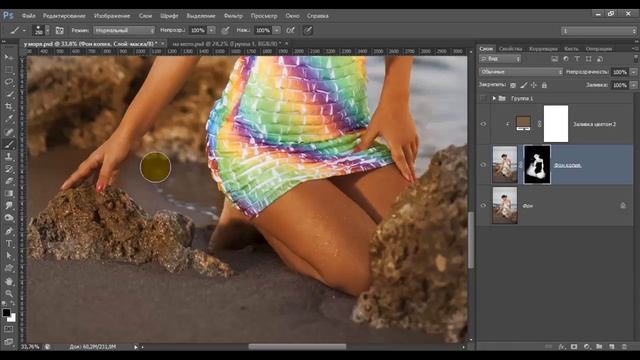Select the Clone Stamp tool
This screenshot has height=360, width=640.
pos(9,157)
